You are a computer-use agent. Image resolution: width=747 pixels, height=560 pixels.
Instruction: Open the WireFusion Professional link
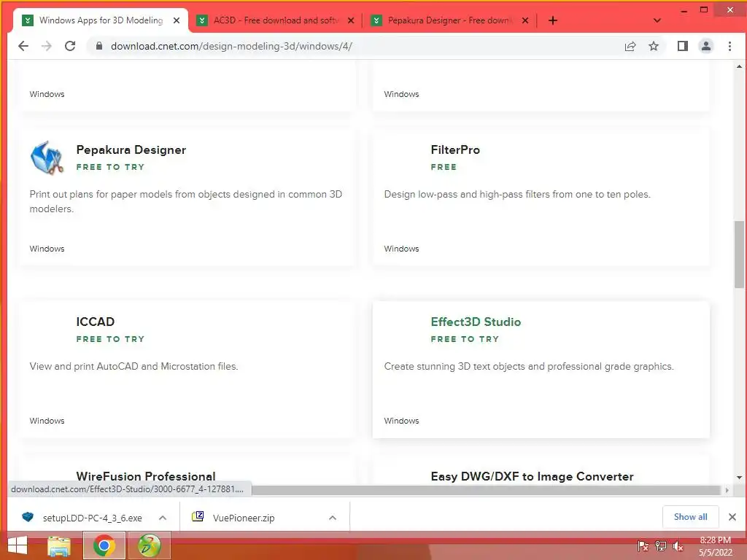click(146, 476)
